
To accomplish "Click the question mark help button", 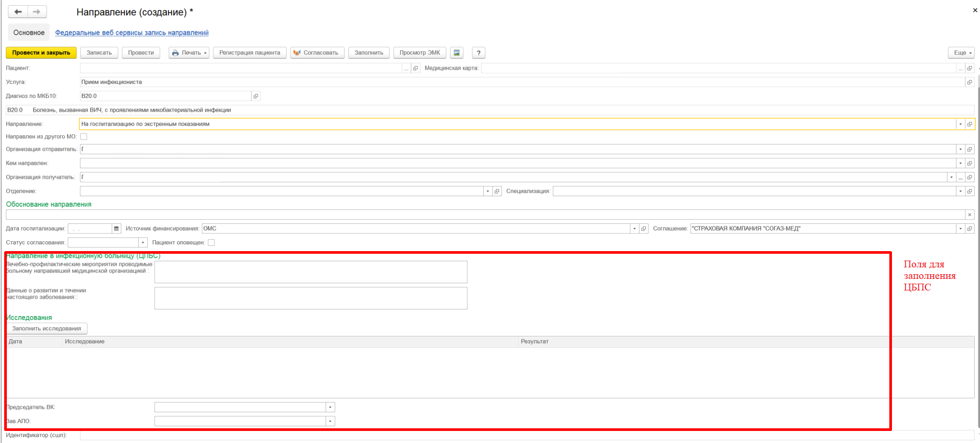I will coord(478,53).
